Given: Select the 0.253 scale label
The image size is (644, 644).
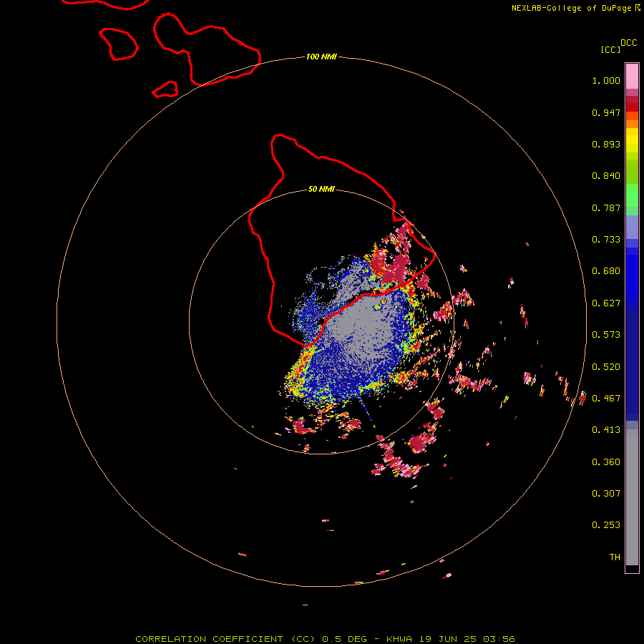Looking at the screenshot, I should click(x=606, y=525).
